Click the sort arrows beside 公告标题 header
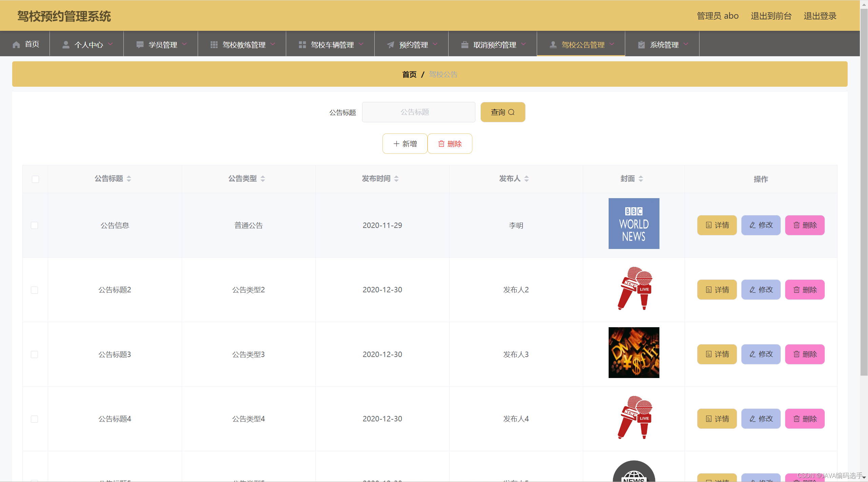The width and height of the screenshot is (868, 482). tap(129, 179)
